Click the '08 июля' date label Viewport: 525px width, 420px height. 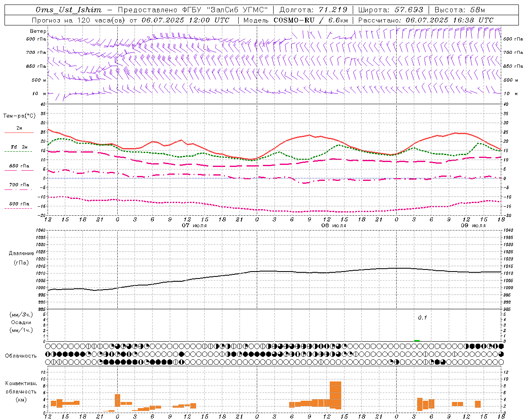334,226
